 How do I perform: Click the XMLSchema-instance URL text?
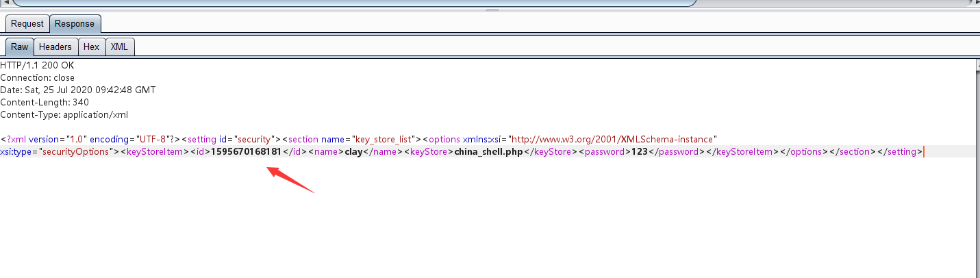coord(612,140)
